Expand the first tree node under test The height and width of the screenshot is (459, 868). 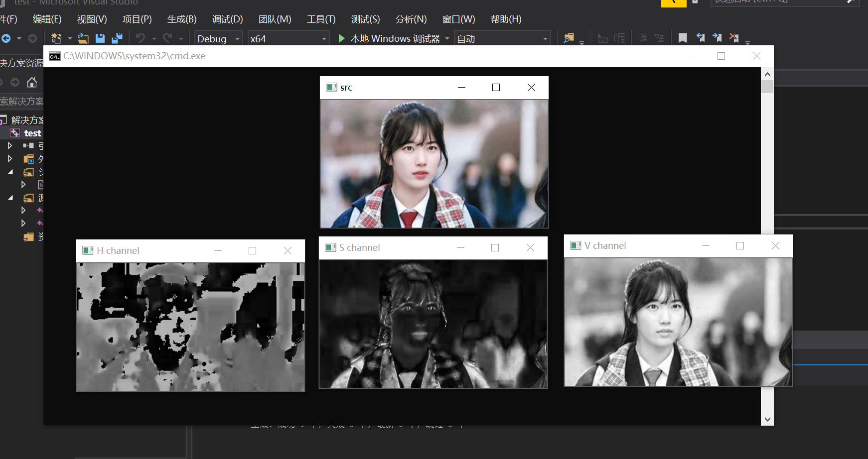tap(10, 145)
